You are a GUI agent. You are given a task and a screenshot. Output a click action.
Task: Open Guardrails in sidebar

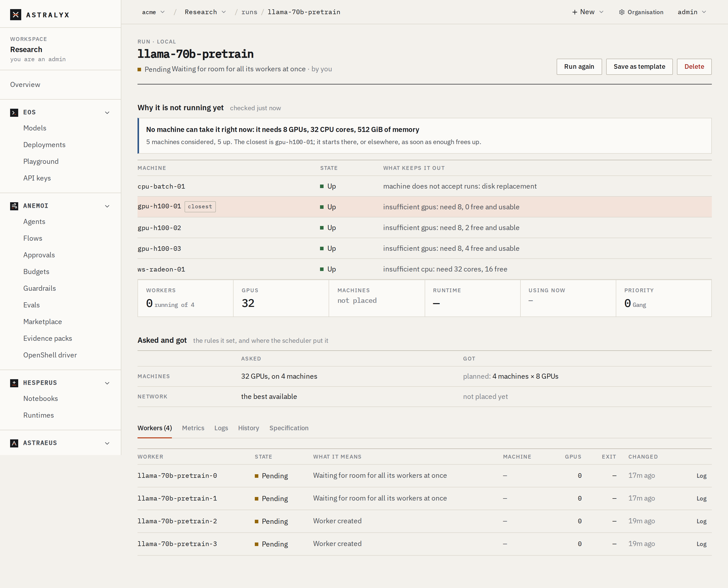pos(40,288)
